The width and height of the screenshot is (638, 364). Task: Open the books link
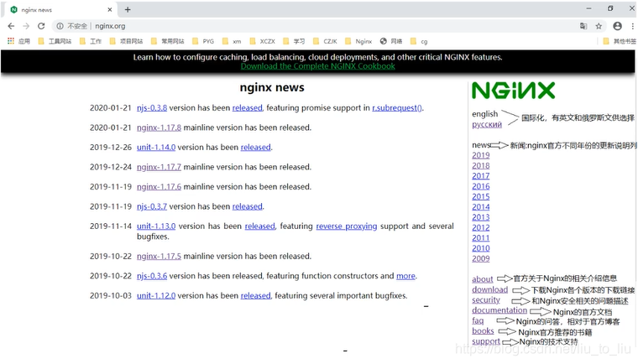tap(483, 331)
